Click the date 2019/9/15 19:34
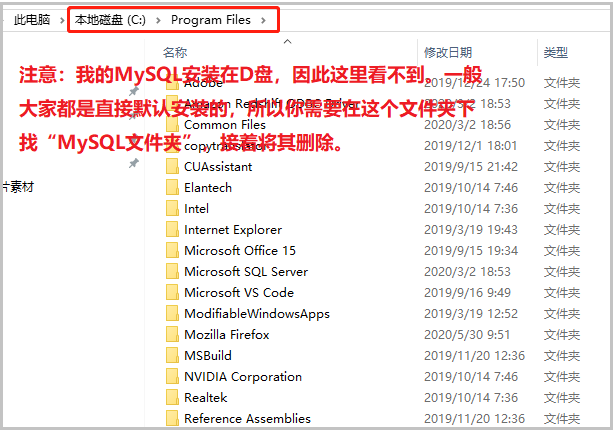The image size is (613, 430). (x=471, y=251)
